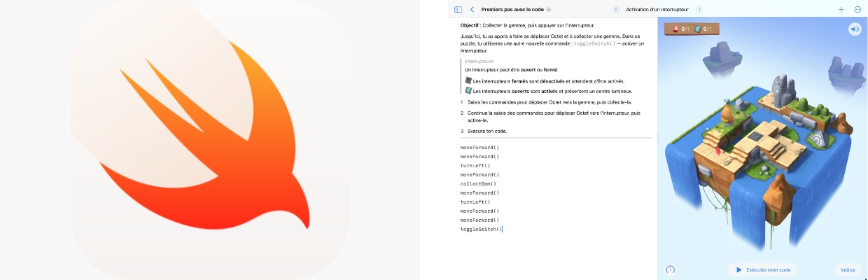Image resolution: width=868 pixels, height=280 pixels.
Task: Open the more options ellipsis menu
Action: pos(858,10)
